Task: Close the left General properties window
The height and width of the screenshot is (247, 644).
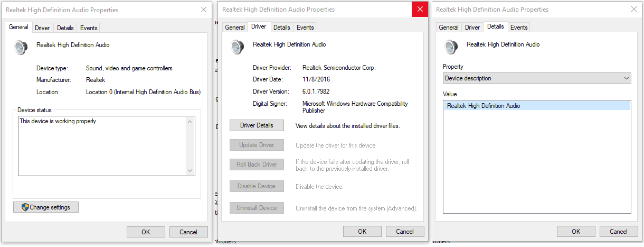Action: [x=204, y=10]
